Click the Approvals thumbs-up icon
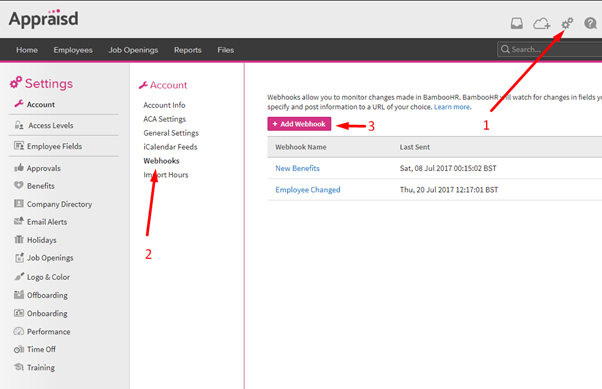The width and height of the screenshot is (602, 389). click(19, 167)
